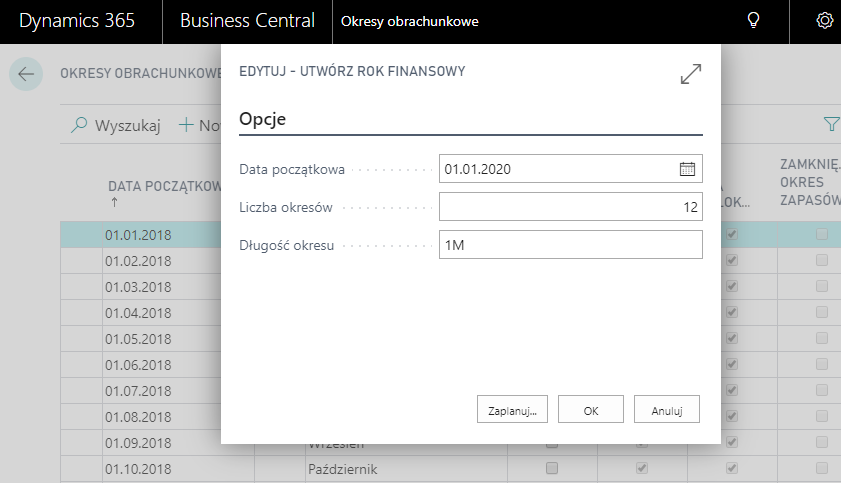Viewport: 841px width, 483px height.
Task: Toggle checked box in 01.01.2018 row
Action: tap(732, 234)
